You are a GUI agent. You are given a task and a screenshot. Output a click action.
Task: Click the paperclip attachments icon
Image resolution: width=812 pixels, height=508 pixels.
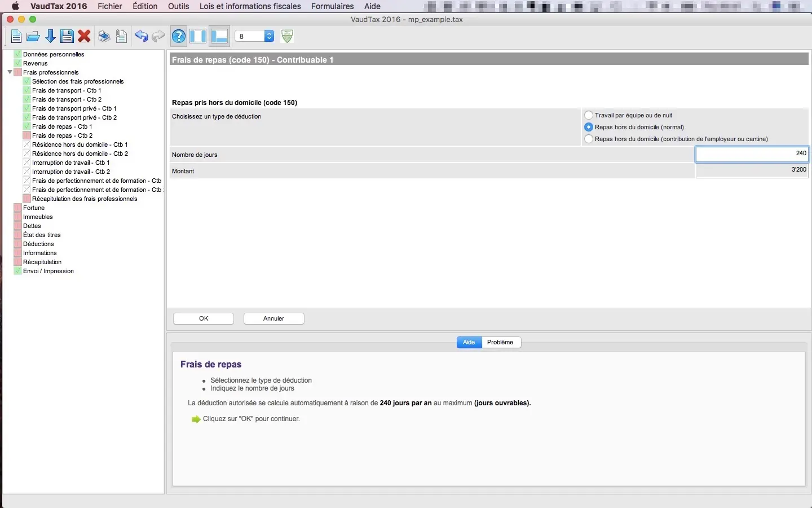pyautogui.click(x=121, y=37)
